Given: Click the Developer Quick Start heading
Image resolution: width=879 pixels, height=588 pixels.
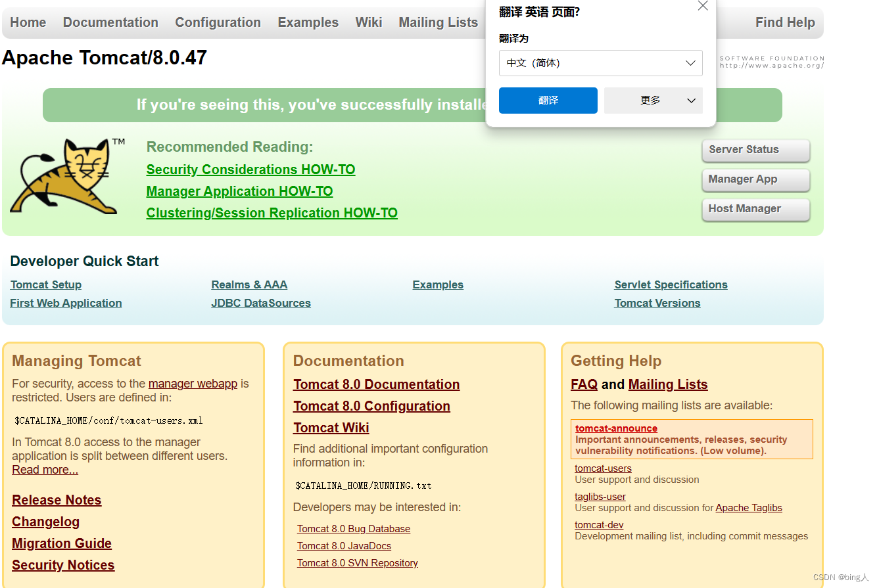Looking at the screenshot, I should coord(84,261).
